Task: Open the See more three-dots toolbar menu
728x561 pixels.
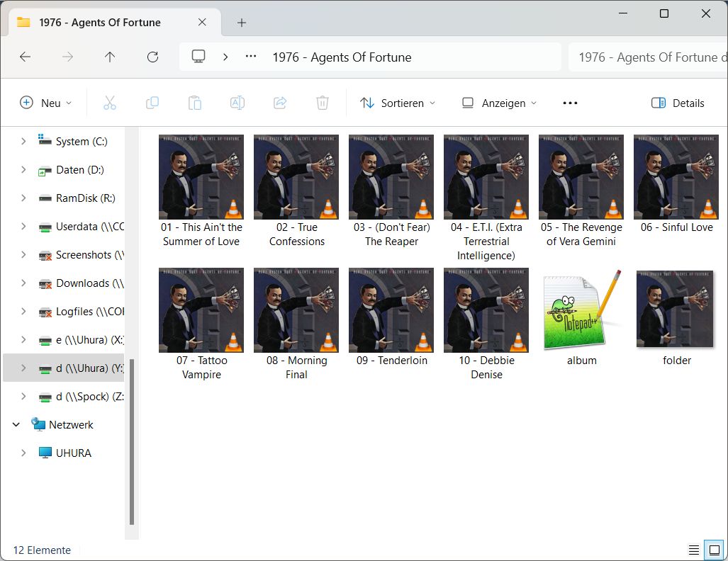Action: [570, 103]
